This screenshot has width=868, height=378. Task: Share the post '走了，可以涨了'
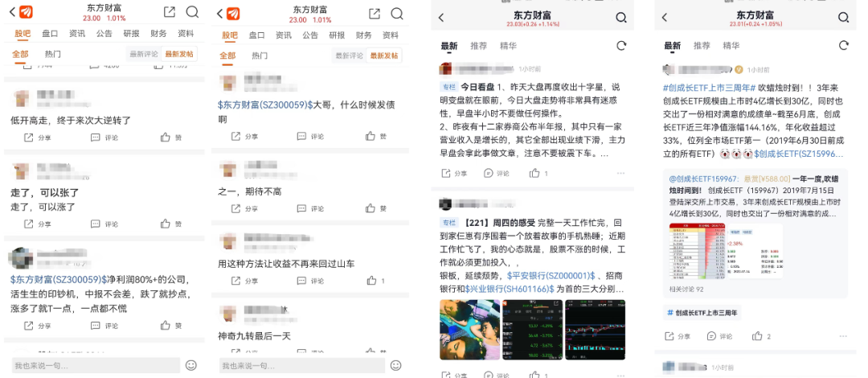tap(37, 224)
